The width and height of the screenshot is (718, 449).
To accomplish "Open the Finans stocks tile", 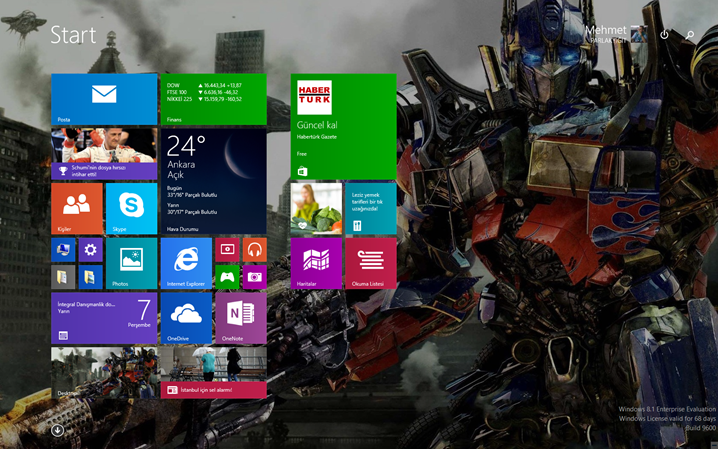I will (213, 99).
